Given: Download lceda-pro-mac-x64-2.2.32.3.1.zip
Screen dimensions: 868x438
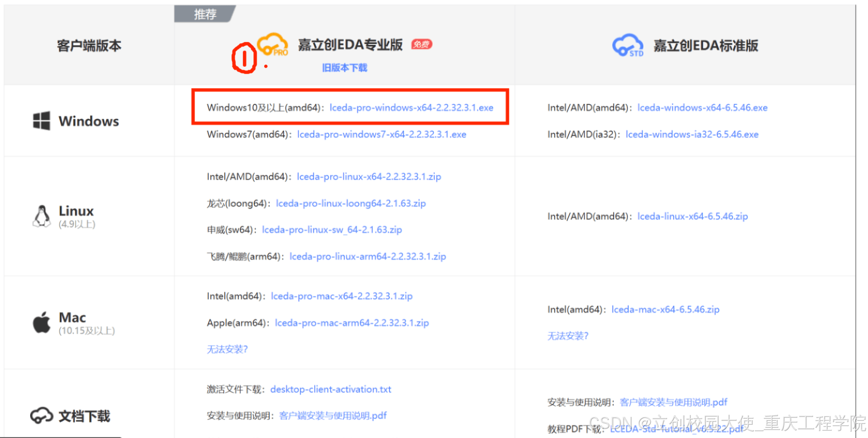Looking at the screenshot, I should 342,296.
